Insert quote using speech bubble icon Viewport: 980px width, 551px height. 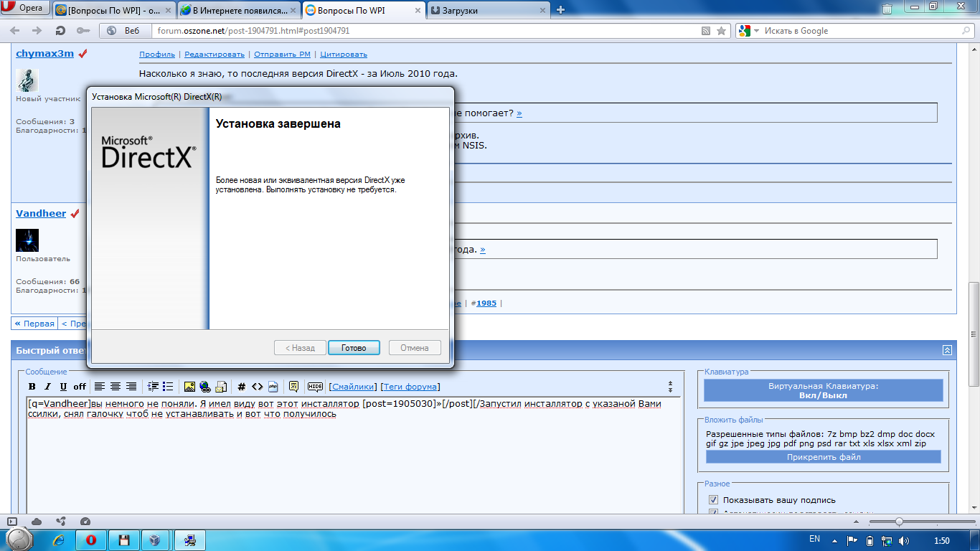(x=293, y=387)
